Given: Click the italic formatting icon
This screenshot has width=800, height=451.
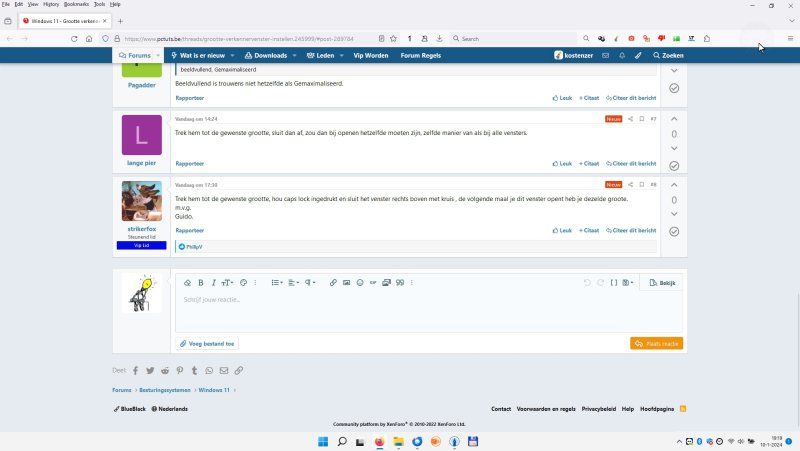Looking at the screenshot, I should [212, 283].
